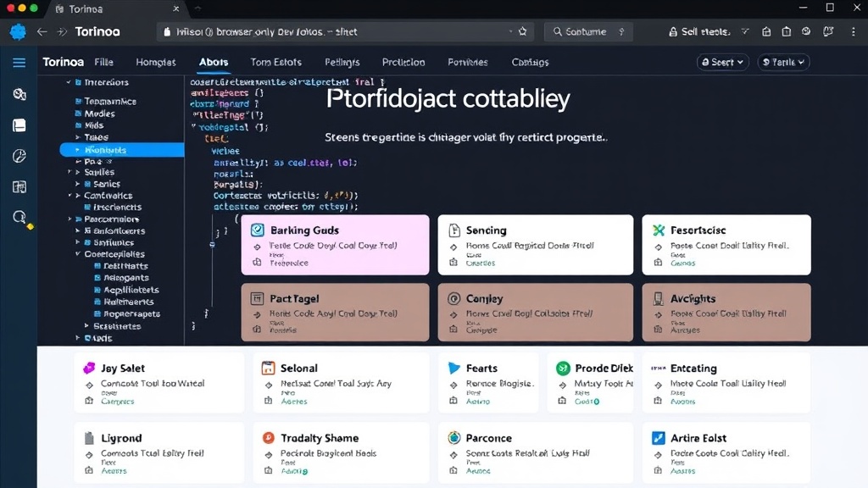Viewport: 868px width, 488px height.
Task: Select the Acpiltiotelts tree item
Action: (x=131, y=290)
